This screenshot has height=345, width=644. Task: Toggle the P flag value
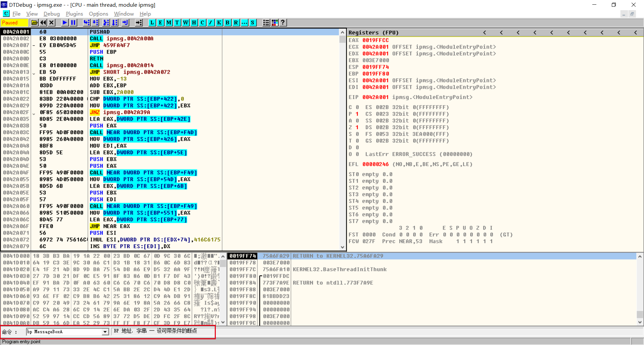coord(357,114)
